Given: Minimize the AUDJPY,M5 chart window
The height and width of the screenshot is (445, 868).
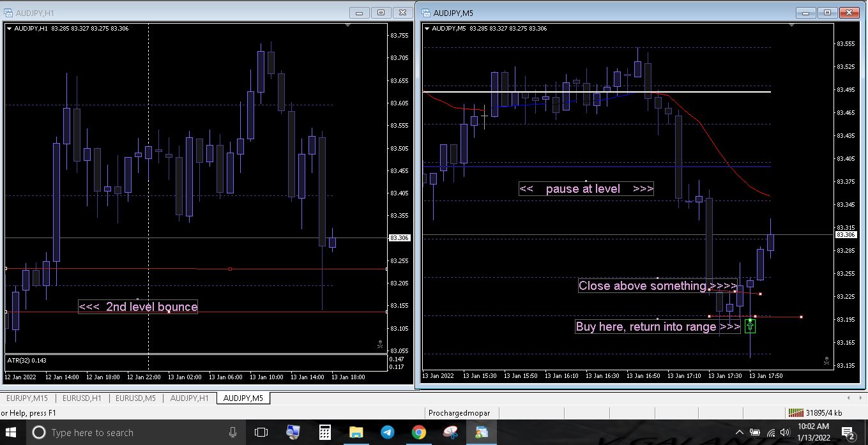Looking at the screenshot, I should [807, 13].
